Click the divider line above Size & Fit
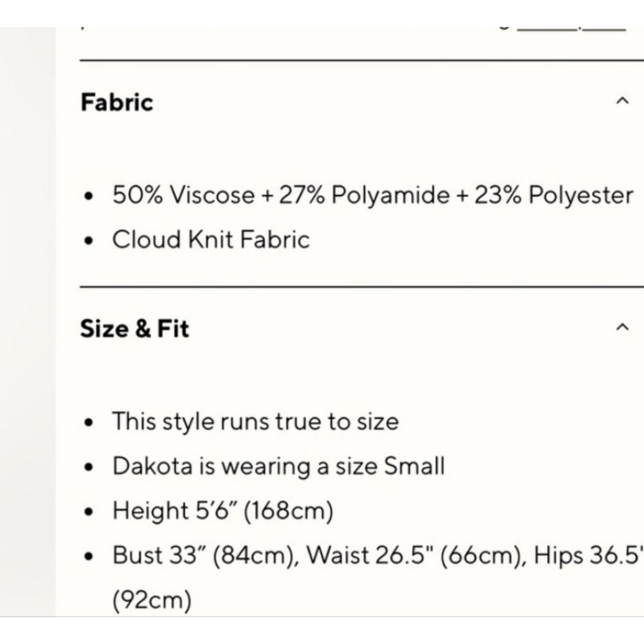The height and width of the screenshot is (644, 644). 361,287
